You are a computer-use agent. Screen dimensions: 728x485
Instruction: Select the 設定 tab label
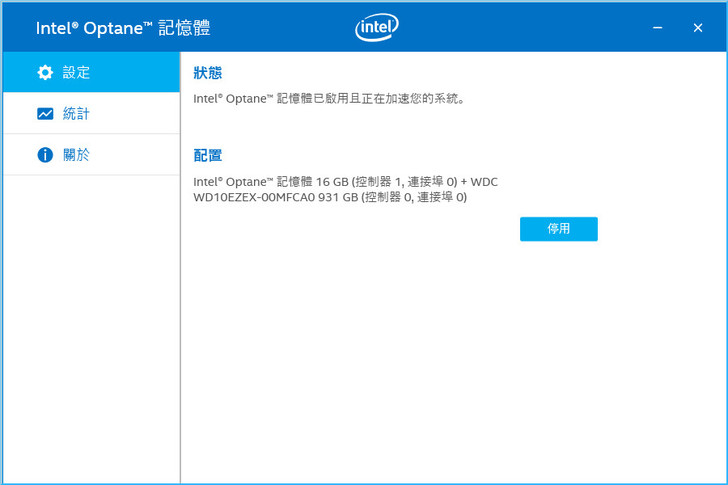pyautogui.click(x=76, y=72)
